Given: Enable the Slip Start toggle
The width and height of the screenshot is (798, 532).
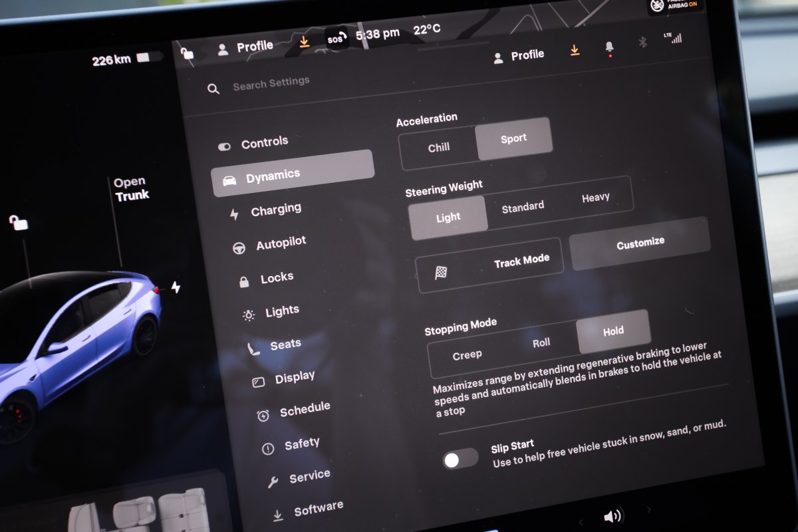Looking at the screenshot, I should [x=461, y=459].
